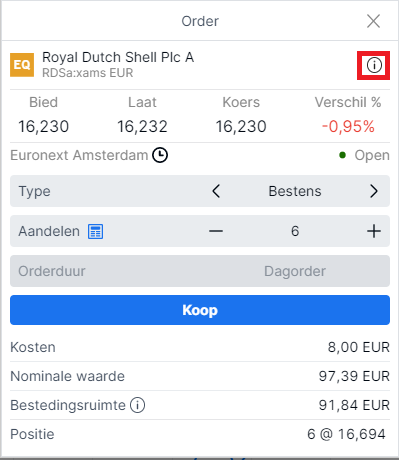399x460 pixels.
Task: Close the Order dialog
Action: click(x=373, y=21)
